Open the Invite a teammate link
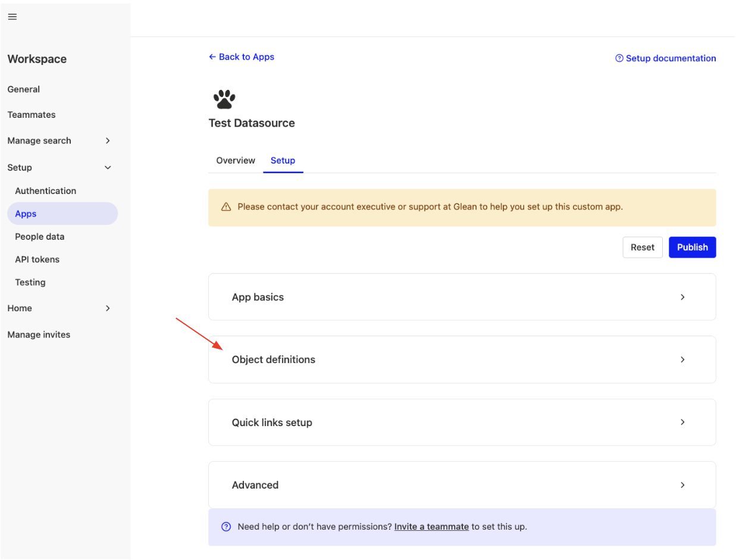 coord(431,527)
